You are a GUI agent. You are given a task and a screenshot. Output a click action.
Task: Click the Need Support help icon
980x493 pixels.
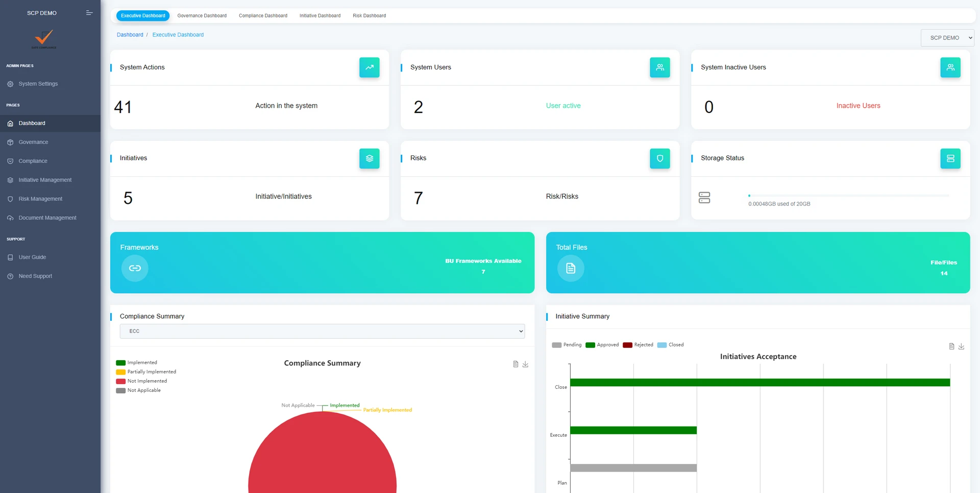pyautogui.click(x=10, y=276)
